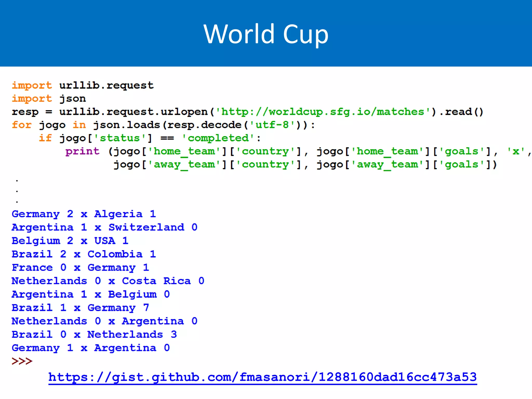Click the 'France 0 x Germany 1' line
The image size is (532, 399).
pyautogui.click(x=80, y=268)
